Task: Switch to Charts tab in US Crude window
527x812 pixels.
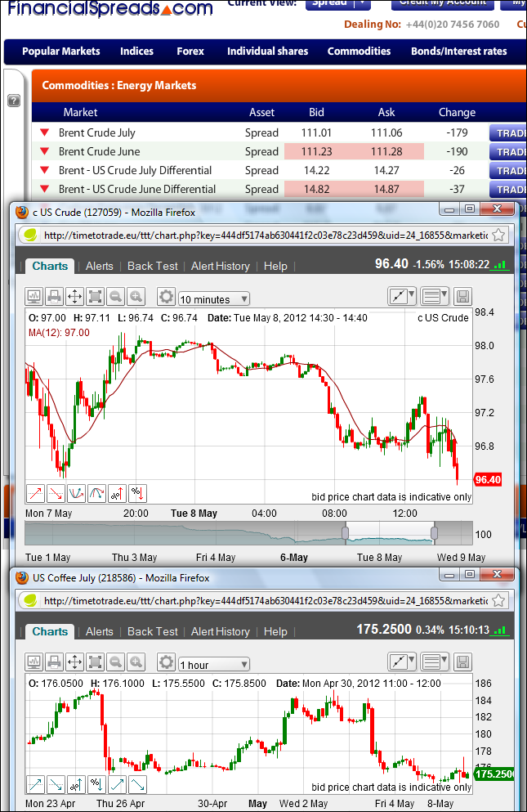Action: click(50, 267)
